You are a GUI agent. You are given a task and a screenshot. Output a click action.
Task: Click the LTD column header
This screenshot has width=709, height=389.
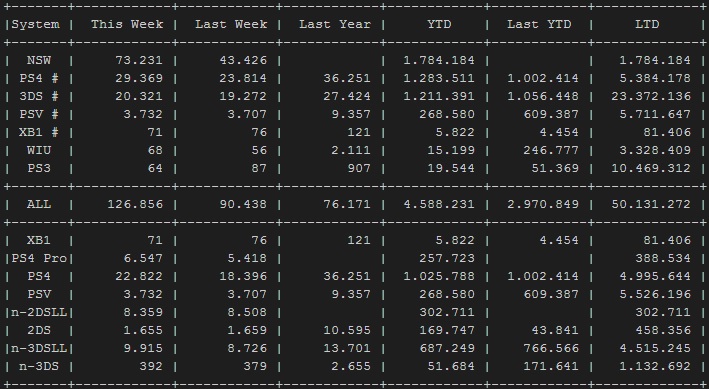[x=647, y=24]
